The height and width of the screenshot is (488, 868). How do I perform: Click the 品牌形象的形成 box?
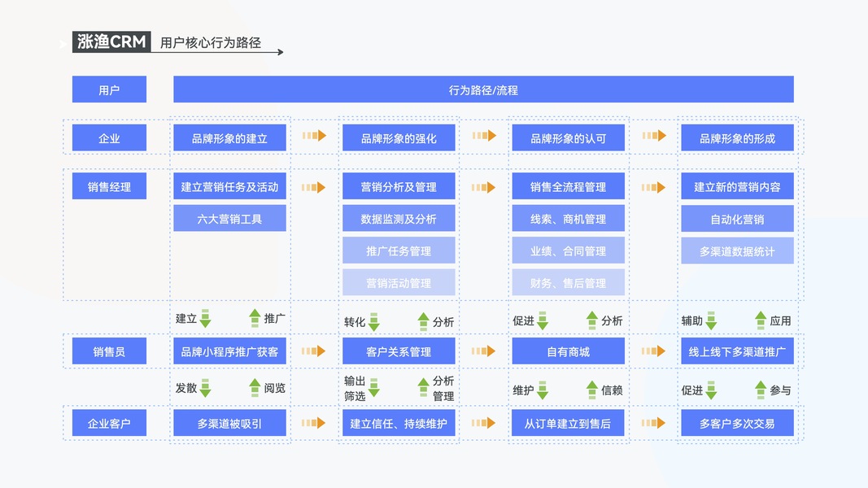coord(737,137)
